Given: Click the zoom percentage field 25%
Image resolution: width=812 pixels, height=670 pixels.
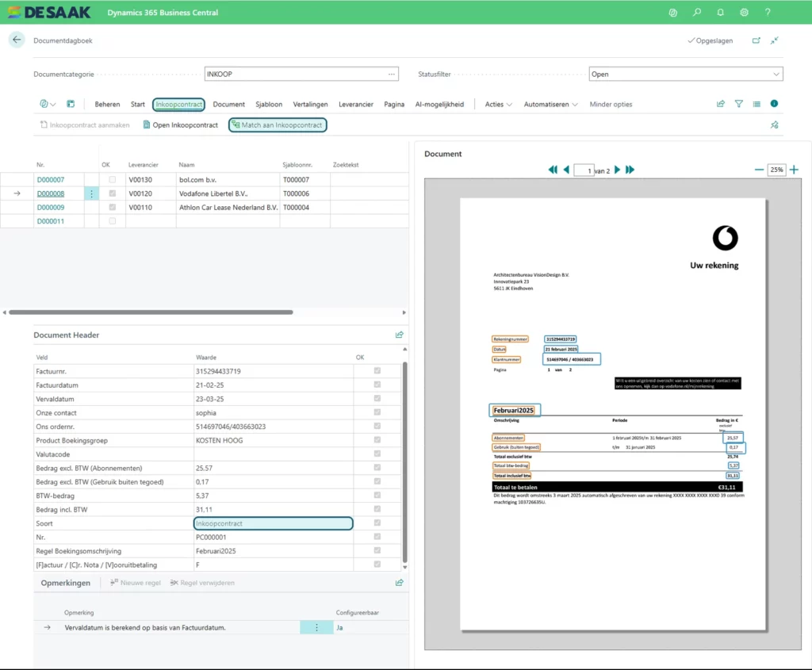Looking at the screenshot, I should (776, 170).
